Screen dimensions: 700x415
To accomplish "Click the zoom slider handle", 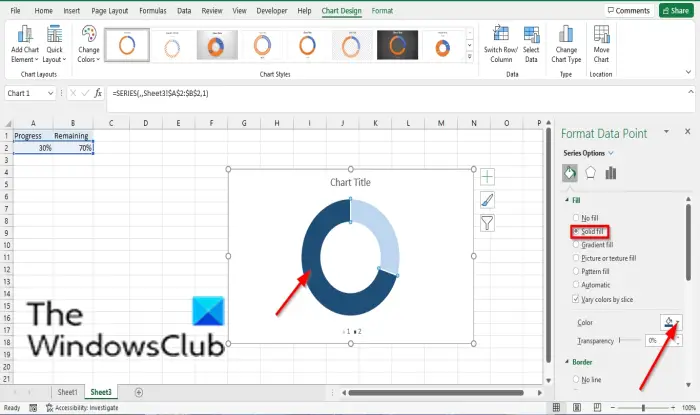I will [x=643, y=407].
